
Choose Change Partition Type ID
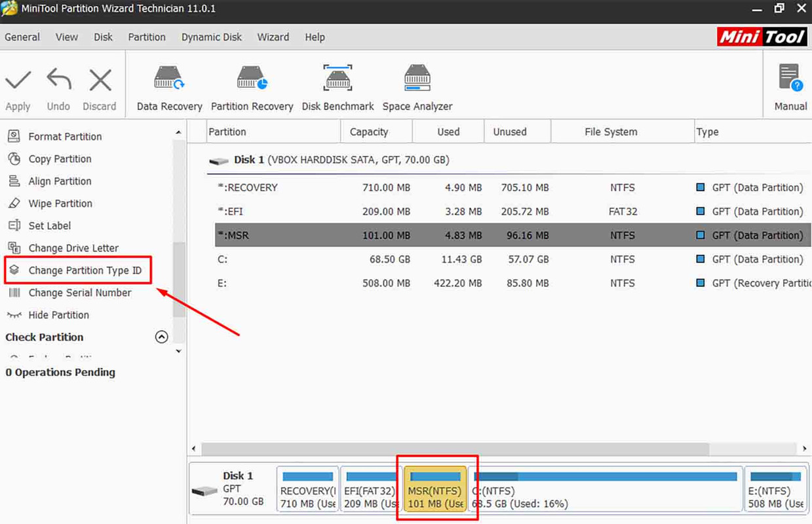(85, 270)
